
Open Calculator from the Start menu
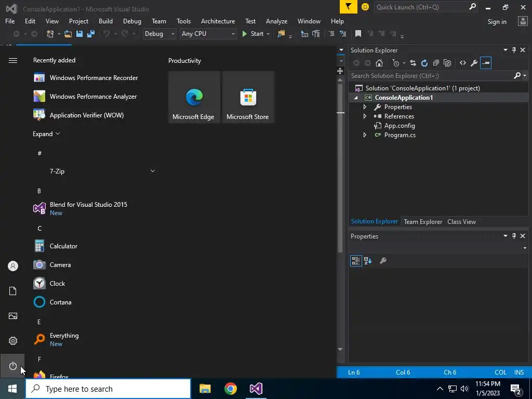click(96, 246)
